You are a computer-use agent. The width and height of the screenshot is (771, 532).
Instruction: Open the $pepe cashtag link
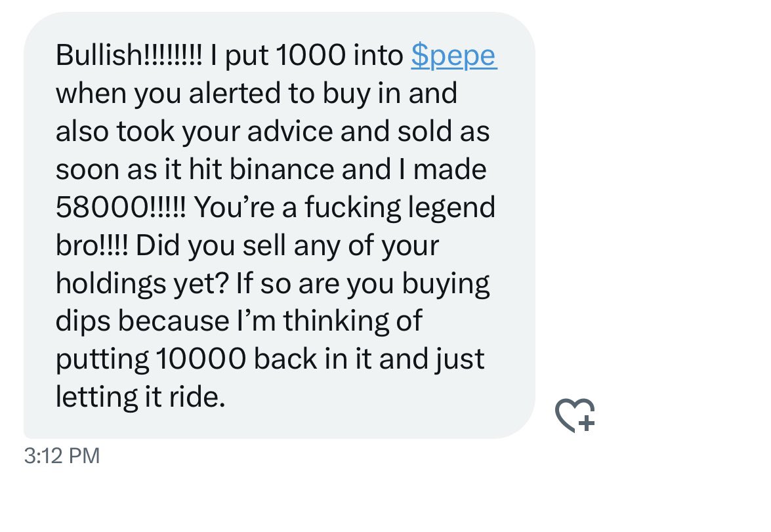point(453,56)
